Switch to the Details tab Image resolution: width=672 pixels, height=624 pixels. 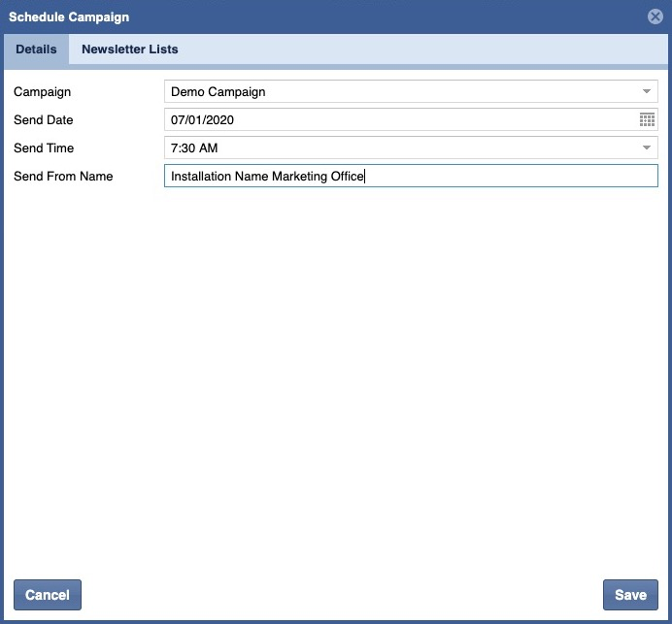pos(36,49)
